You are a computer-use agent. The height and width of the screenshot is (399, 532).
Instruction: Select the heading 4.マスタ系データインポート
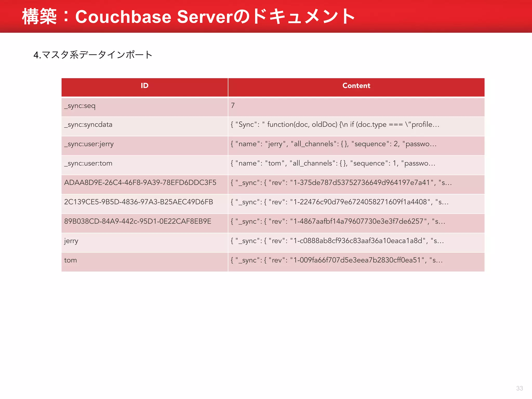point(93,55)
